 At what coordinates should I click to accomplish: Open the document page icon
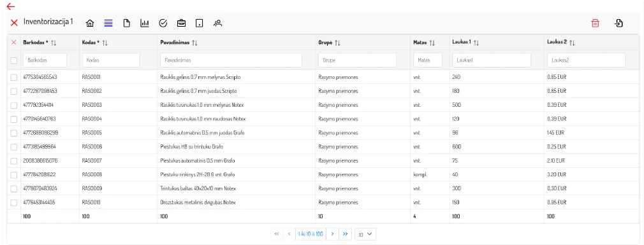pos(127,24)
